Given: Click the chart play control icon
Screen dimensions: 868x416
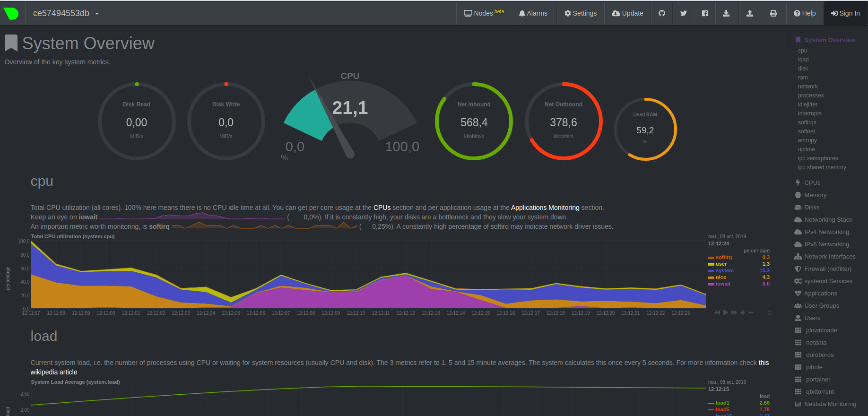Looking at the screenshot, I should click(726, 312).
